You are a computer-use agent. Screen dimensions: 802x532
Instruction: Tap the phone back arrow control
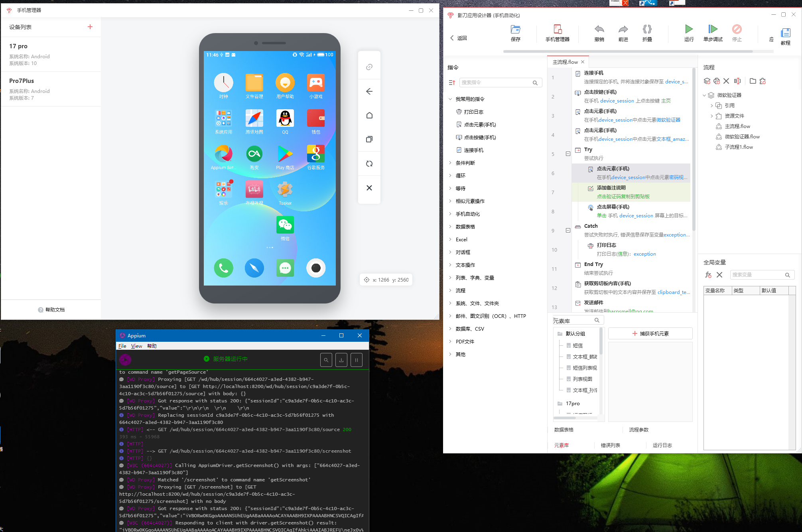click(x=369, y=91)
